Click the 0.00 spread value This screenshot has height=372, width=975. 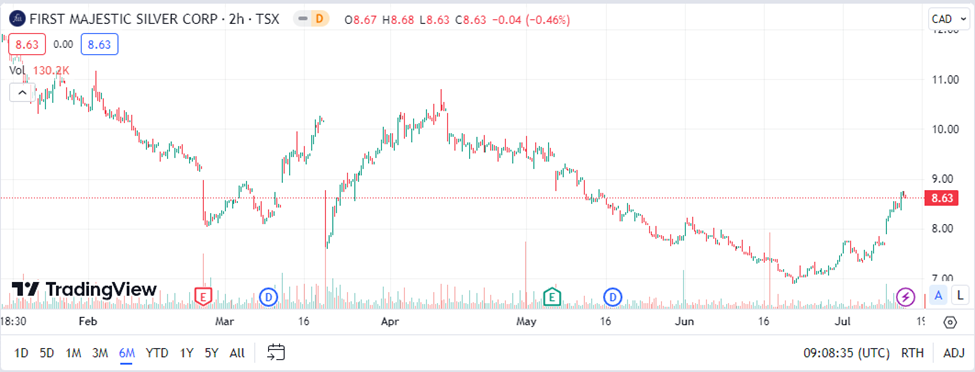coord(63,45)
